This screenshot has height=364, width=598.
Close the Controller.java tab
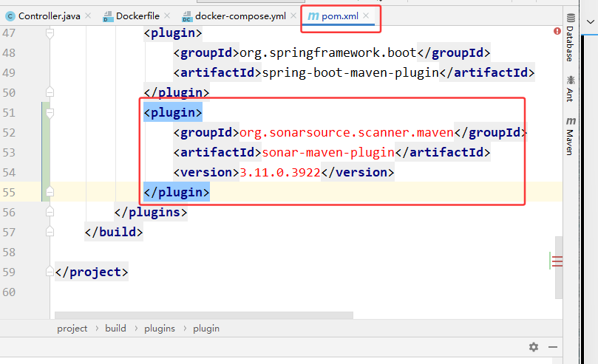(x=88, y=16)
